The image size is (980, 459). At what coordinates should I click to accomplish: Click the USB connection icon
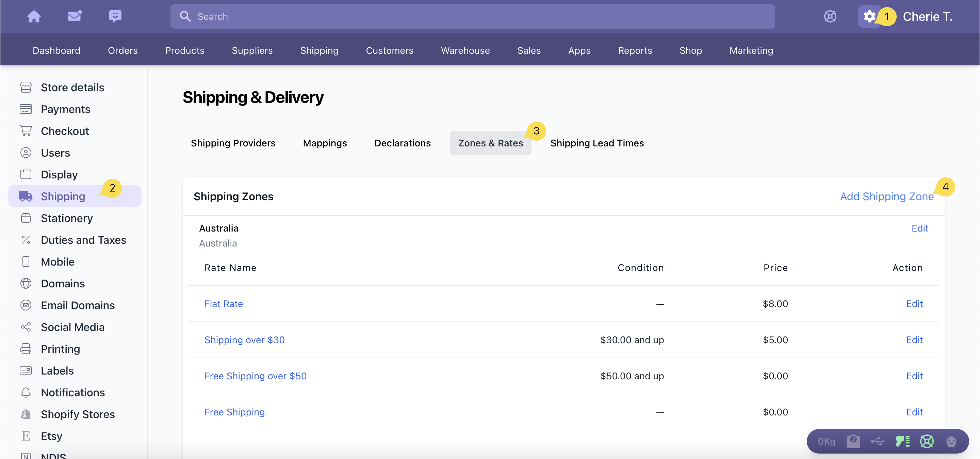[878, 441]
